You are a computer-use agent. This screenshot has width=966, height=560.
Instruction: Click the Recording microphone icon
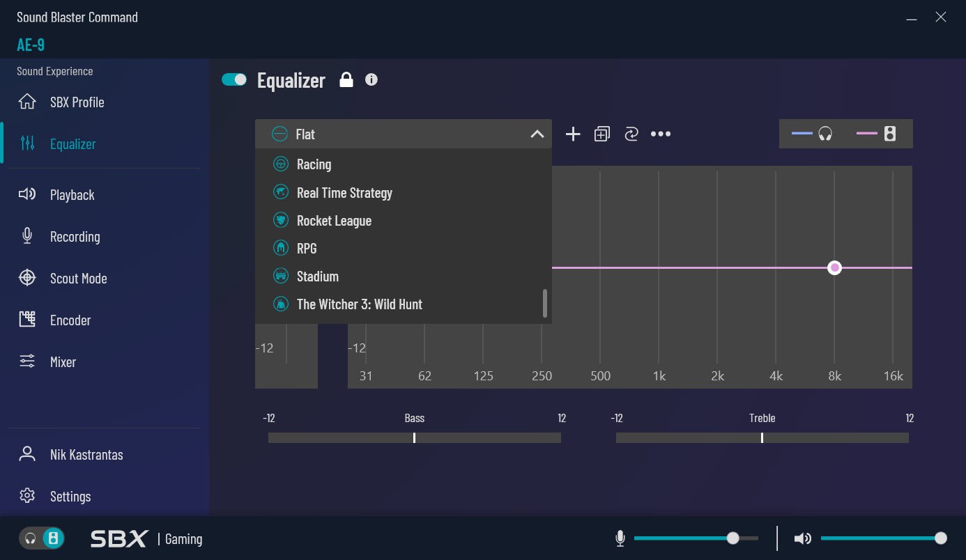pos(27,236)
